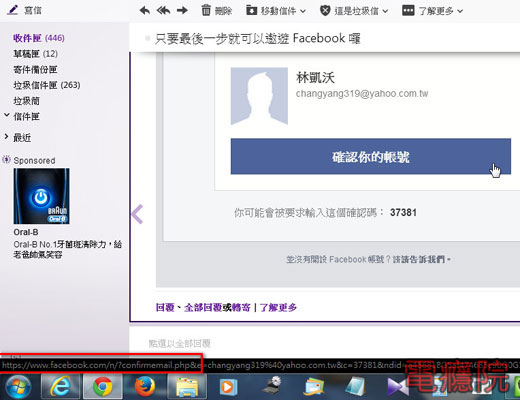The width and height of the screenshot is (520, 400).
Task: Open the 寄件備份匣 sent folder
Action: pyautogui.click(x=35, y=69)
